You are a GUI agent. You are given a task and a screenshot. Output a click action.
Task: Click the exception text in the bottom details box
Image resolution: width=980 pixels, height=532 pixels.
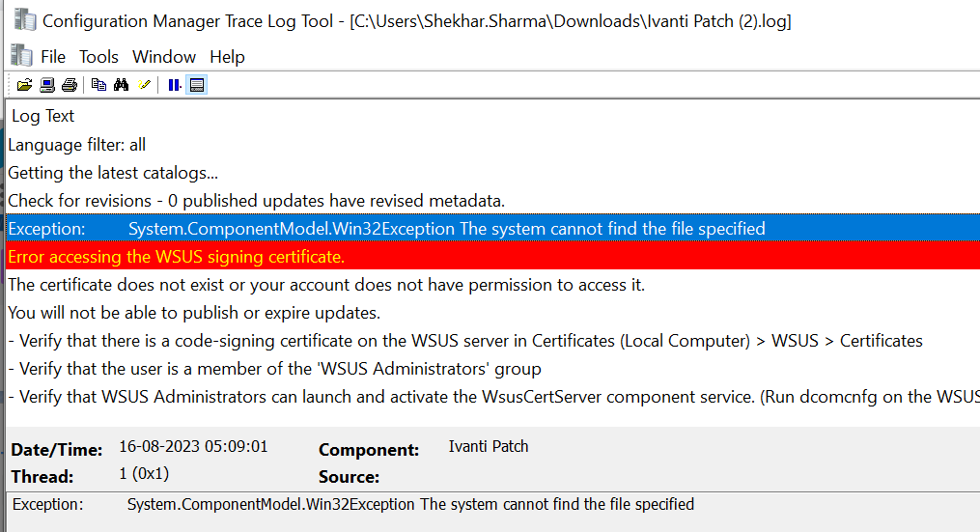[410, 504]
